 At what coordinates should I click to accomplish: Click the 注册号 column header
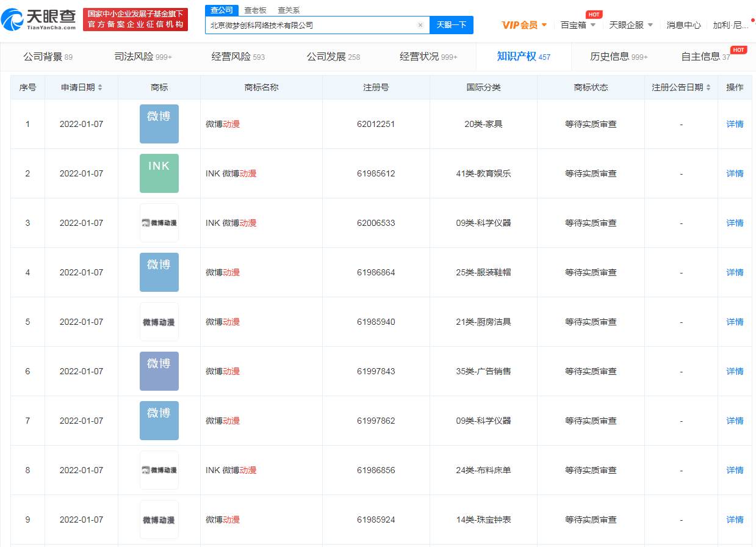376,87
